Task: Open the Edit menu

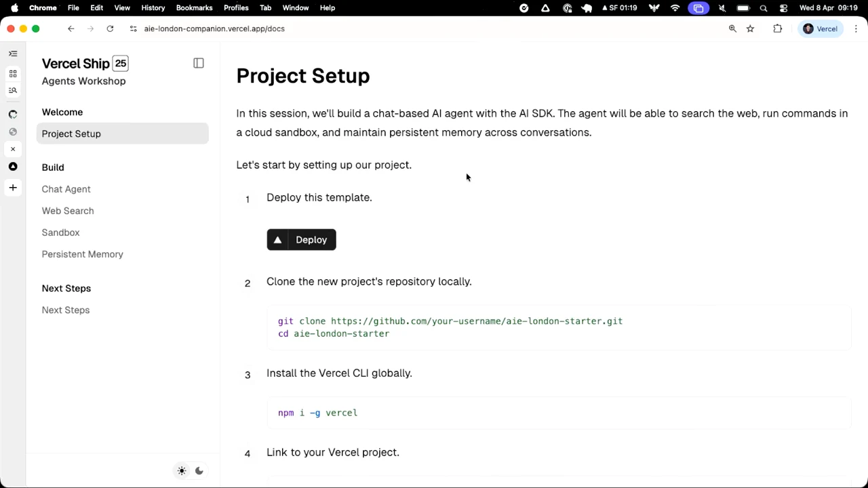Action: pyautogui.click(x=97, y=7)
